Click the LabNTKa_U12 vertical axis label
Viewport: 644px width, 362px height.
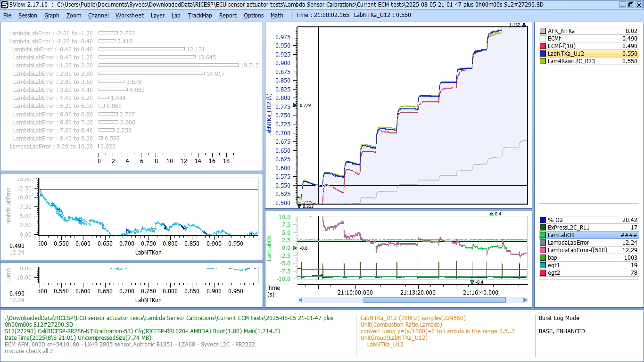pos(270,115)
